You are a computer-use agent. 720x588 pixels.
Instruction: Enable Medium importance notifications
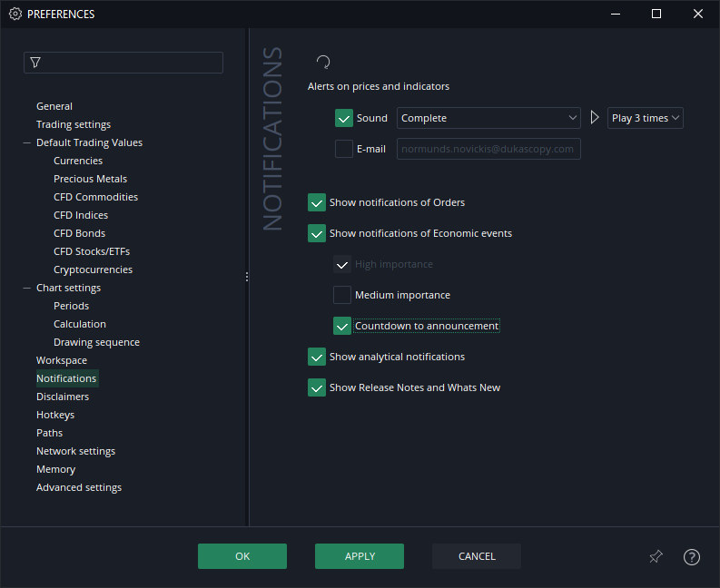(342, 295)
